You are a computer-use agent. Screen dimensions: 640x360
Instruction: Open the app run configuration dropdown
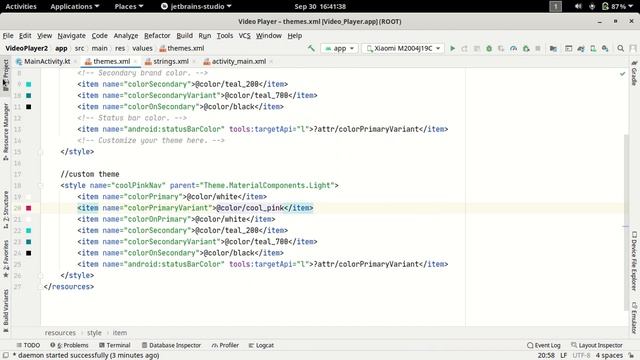339,48
